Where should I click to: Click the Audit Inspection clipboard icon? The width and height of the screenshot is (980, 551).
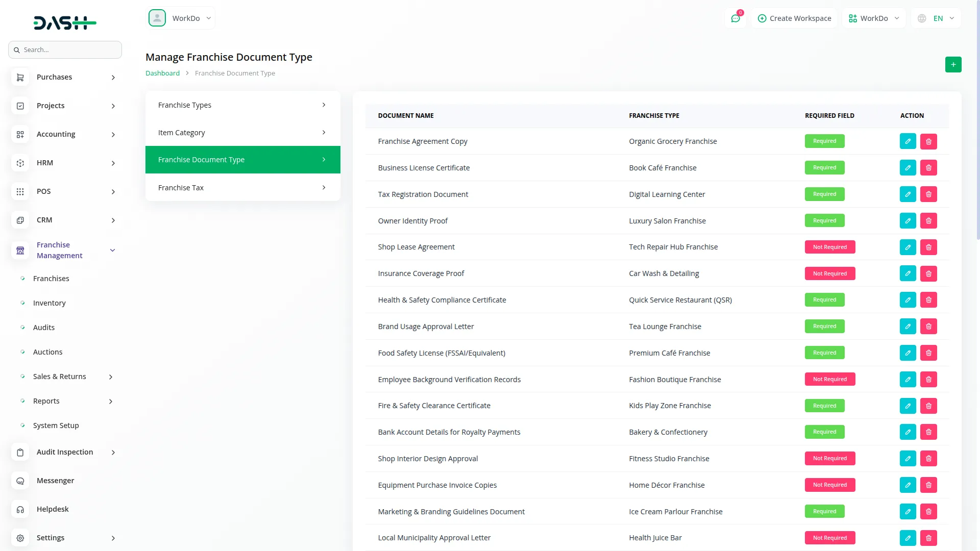(20, 452)
